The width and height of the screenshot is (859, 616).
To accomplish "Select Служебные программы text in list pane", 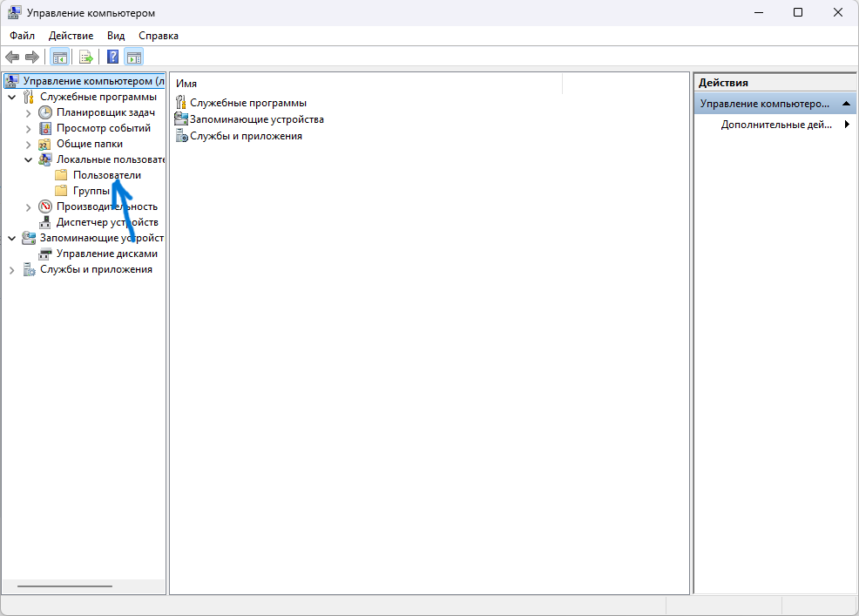I will point(248,103).
